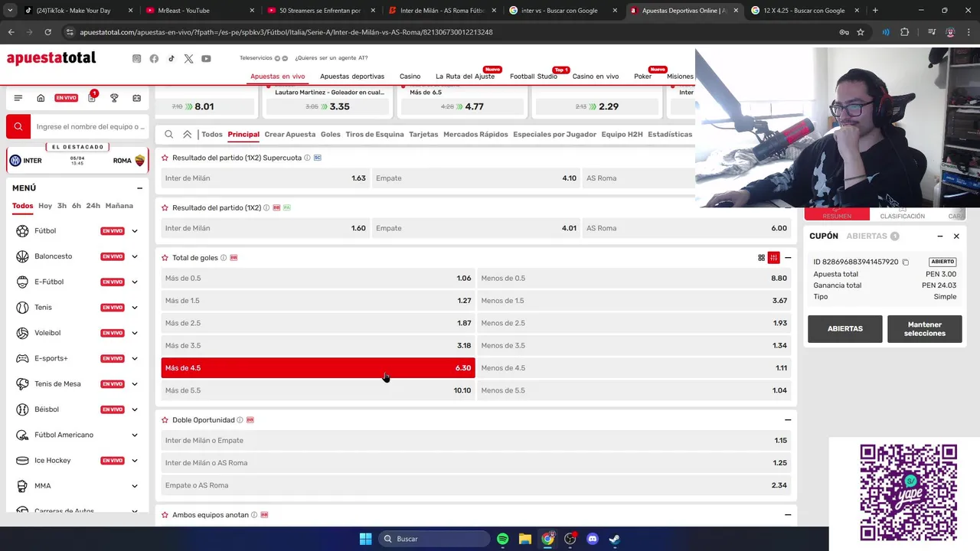Image resolution: width=980 pixels, height=551 pixels.
Task: Launch Spotify from the Windows taskbar
Action: 502,539
